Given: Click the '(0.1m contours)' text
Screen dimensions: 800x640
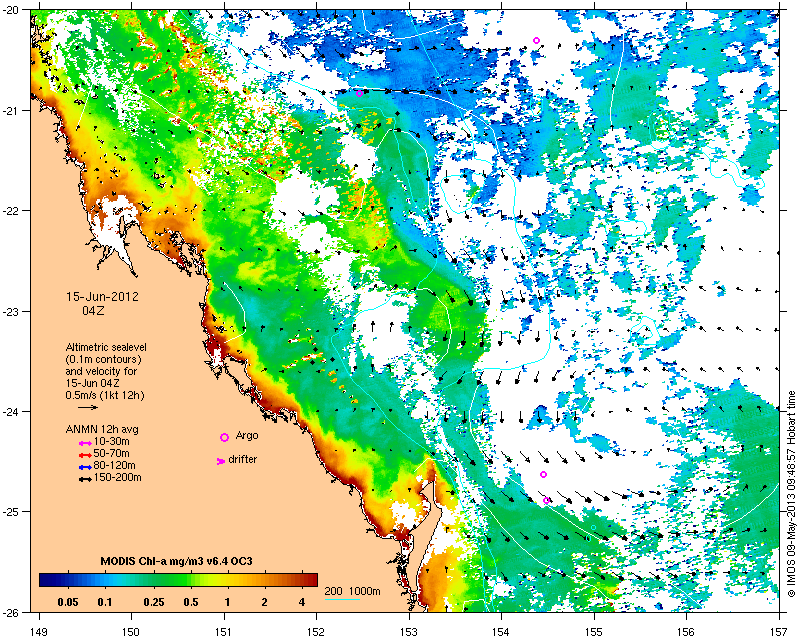Looking at the screenshot, I should 104,359.
